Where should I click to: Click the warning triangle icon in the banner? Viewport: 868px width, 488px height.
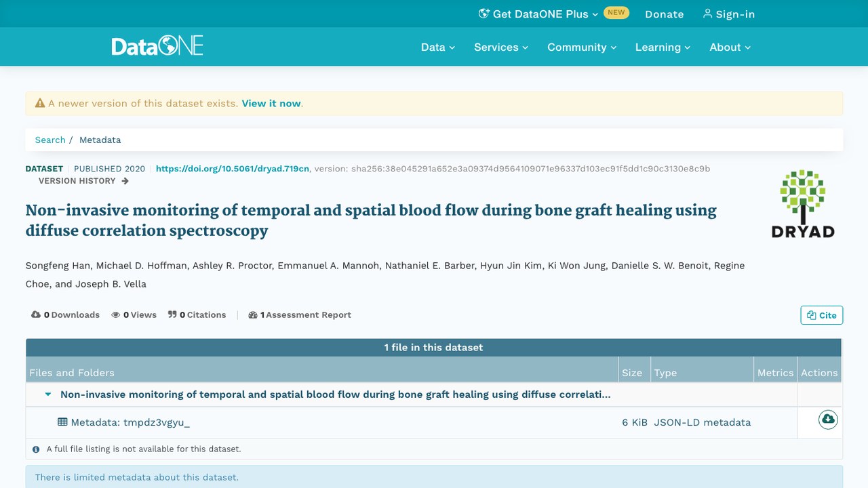[40, 104]
